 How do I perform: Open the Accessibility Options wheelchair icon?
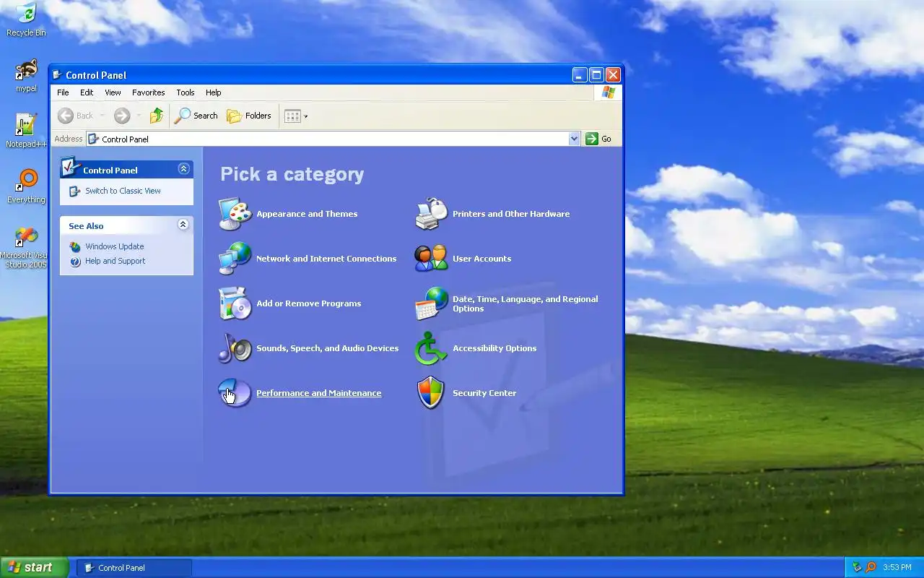click(x=432, y=348)
